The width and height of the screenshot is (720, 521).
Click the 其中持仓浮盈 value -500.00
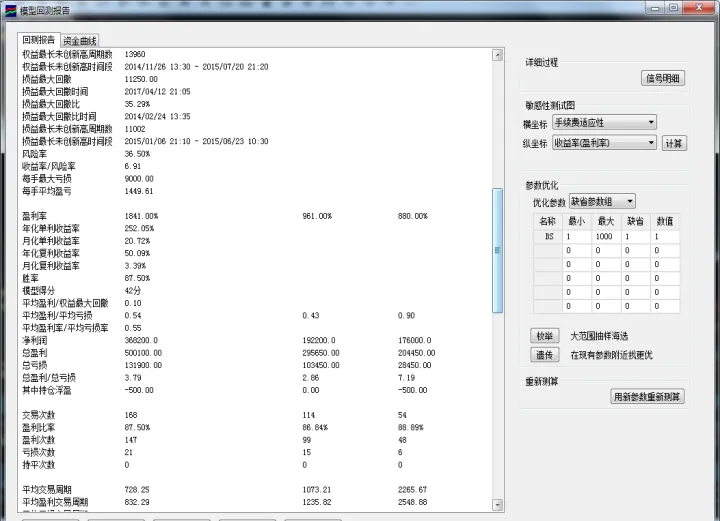139,390
